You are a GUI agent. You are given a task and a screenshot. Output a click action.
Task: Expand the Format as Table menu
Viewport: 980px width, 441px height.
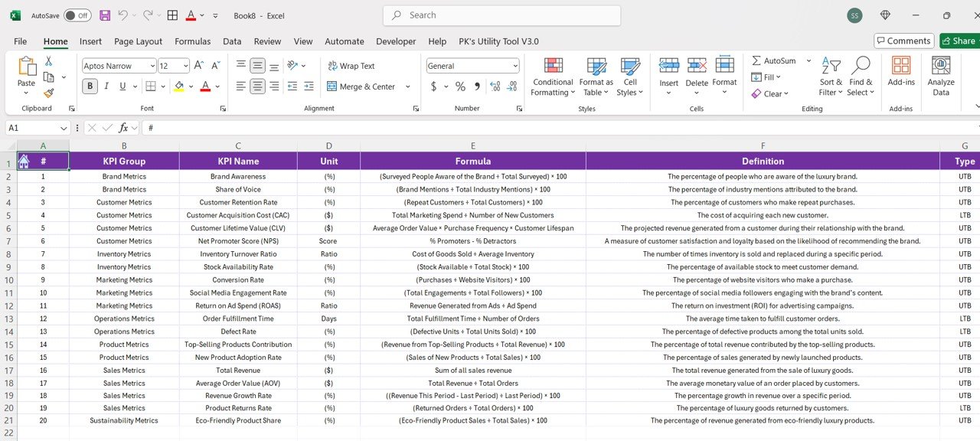click(596, 77)
